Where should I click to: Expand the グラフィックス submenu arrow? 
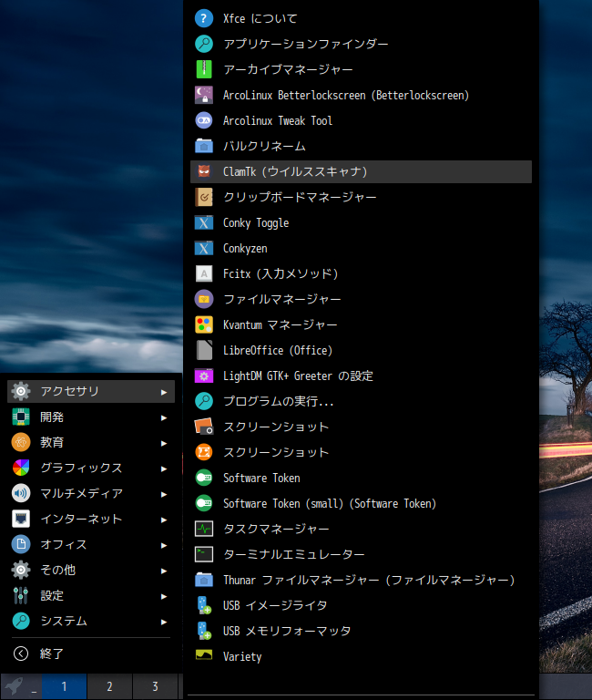[x=164, y=468]
